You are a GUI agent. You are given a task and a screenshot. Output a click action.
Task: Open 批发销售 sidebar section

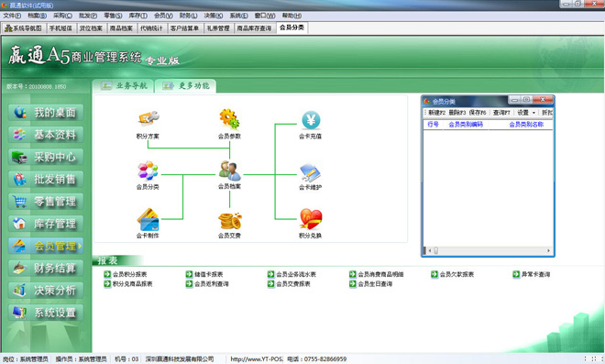[46, 179]
